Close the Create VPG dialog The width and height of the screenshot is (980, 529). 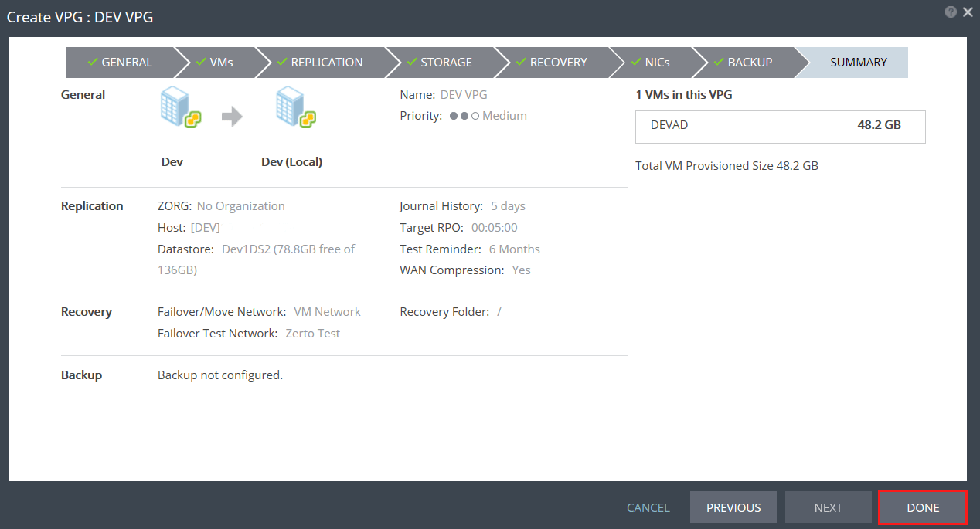coord(968,12)
